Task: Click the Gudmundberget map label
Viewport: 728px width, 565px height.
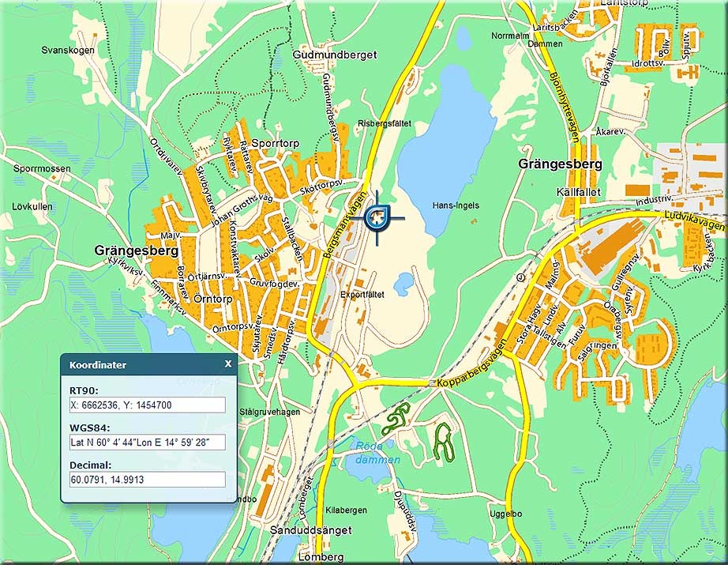Action: (334, 55)
